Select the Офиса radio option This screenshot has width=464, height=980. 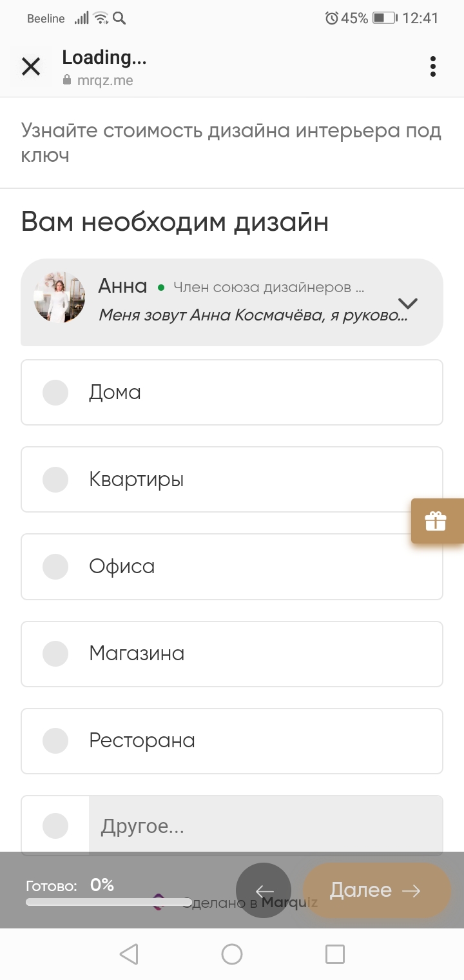point(232,566)
